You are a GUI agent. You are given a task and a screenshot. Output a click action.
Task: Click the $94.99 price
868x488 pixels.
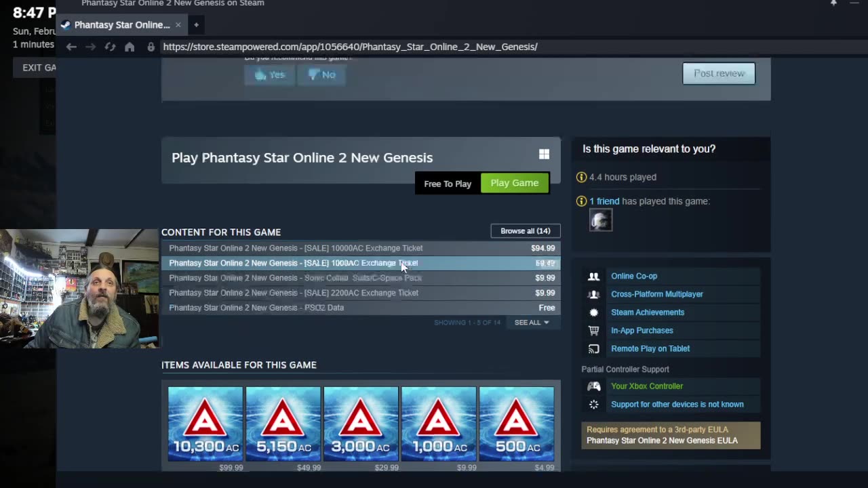542,248
